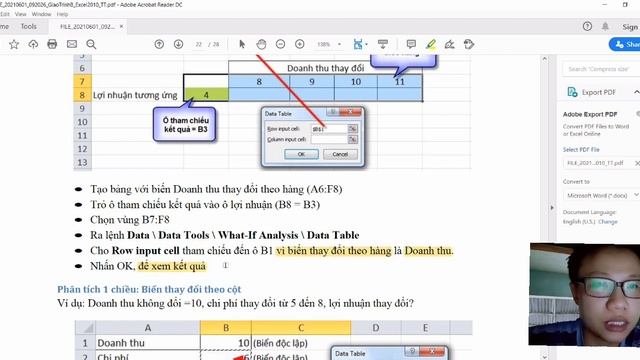The height and width of the screenshot is (360, 640).
Task: Zoom in with plus button
Action: (300, 44)
